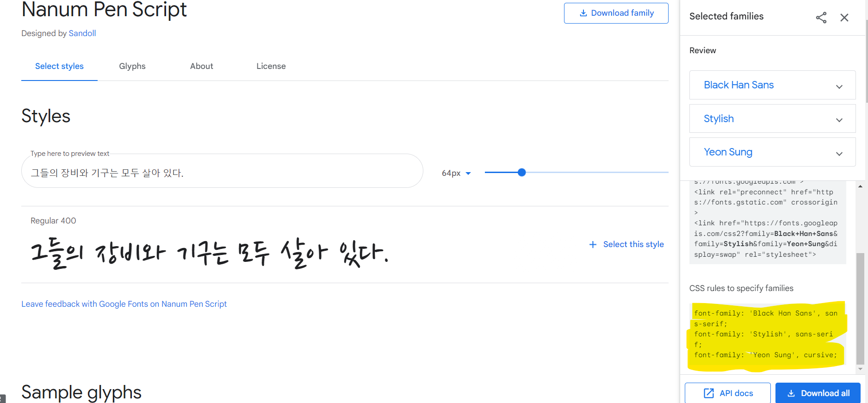The image size is (868, 403).
Task: Click the Review section label
Action: [x=702, y=50]
